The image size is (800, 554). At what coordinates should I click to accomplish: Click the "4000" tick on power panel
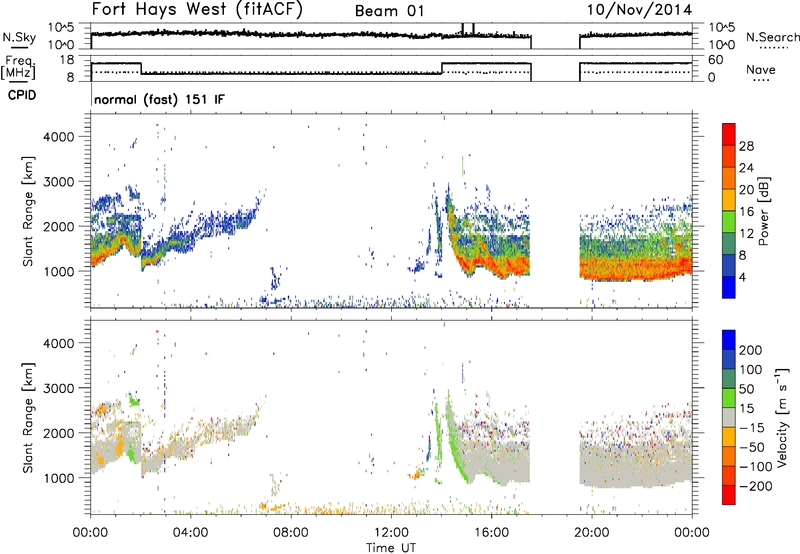pyautogui.click(x=58, y=137)
